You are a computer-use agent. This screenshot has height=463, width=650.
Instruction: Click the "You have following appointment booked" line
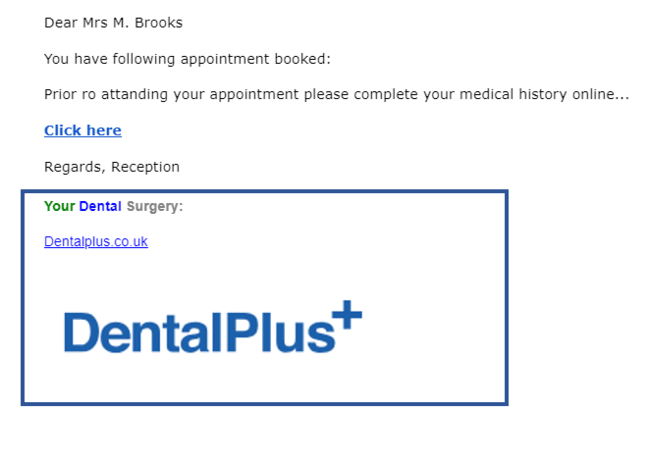point(187,59)
